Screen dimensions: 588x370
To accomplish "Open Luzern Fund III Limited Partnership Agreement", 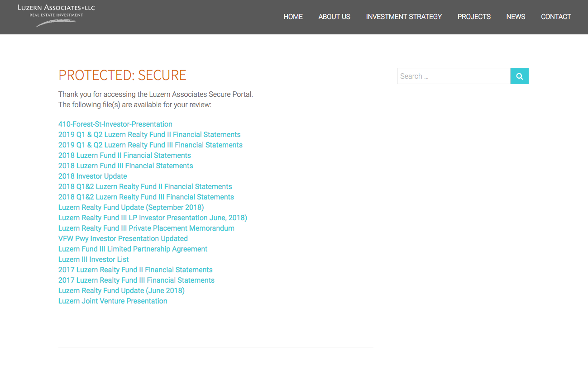I will (133, 249).
